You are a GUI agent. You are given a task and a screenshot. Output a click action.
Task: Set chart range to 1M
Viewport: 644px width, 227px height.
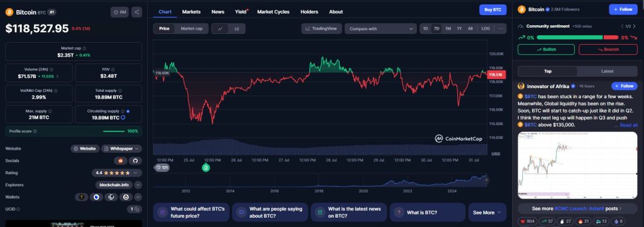[448, 29]
